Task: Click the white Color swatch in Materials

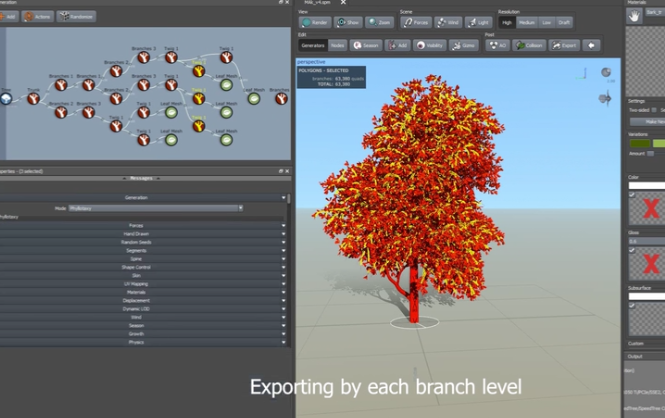Action: click(x=647, y=185)
